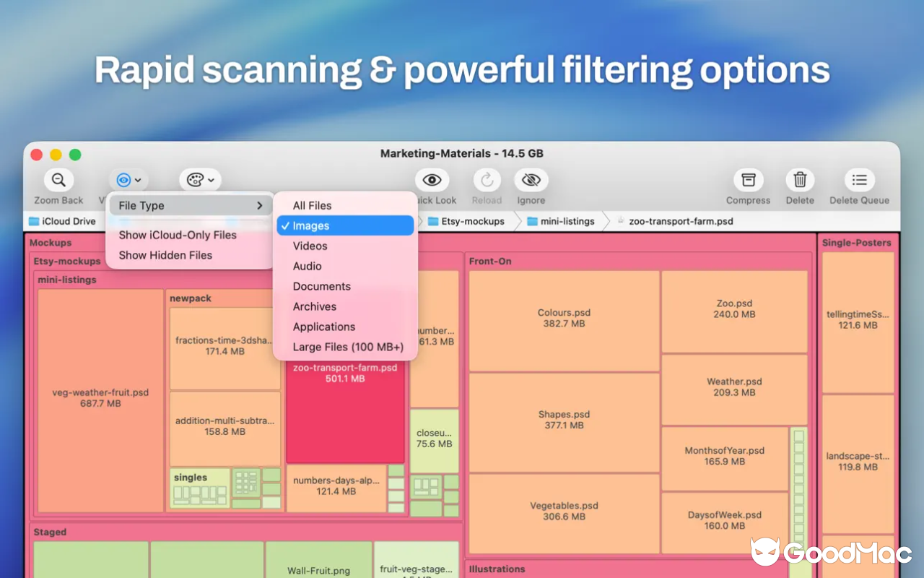Click the Delete trash icon
Viewport: 924px width, 578px height.
click(x=800, y=180)
